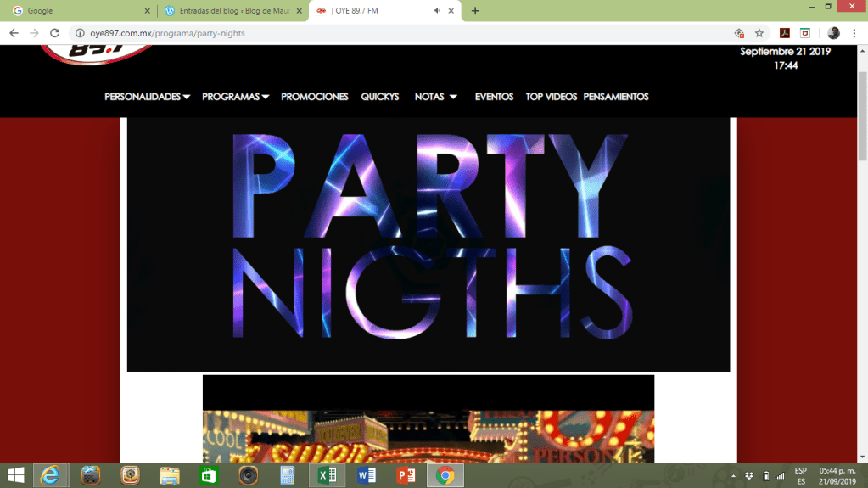Screen dimensions: 868x488
Task: Click the Adobe Acrobat PDF extension icon
Action: pyautogui.click(x=785, y=33)
